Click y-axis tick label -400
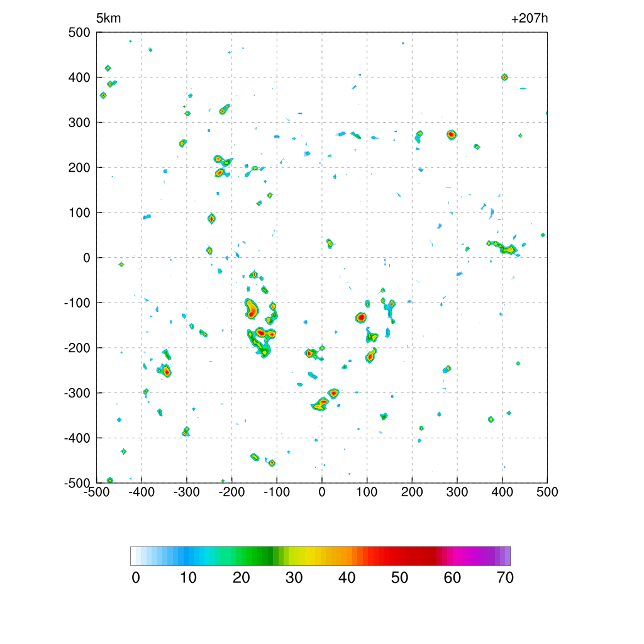Viewport: 644px width, 644px height. [x=77, y=438]
